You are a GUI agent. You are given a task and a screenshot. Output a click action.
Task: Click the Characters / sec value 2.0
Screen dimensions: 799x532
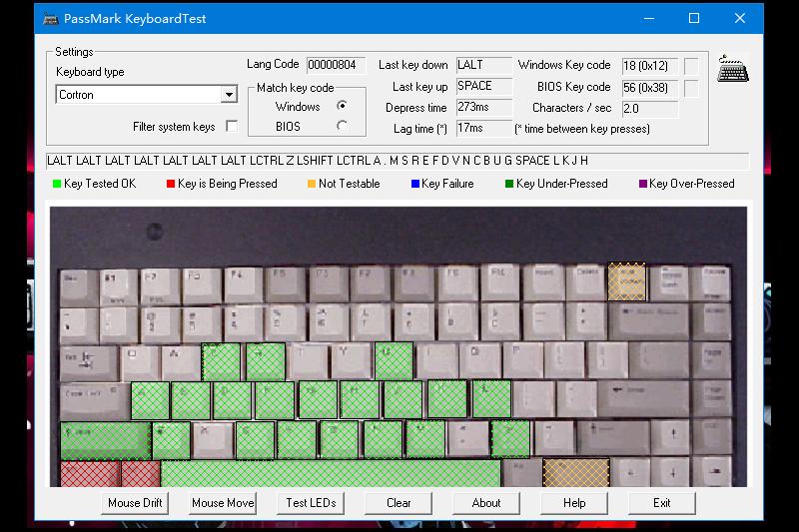[x=650, y=109]
